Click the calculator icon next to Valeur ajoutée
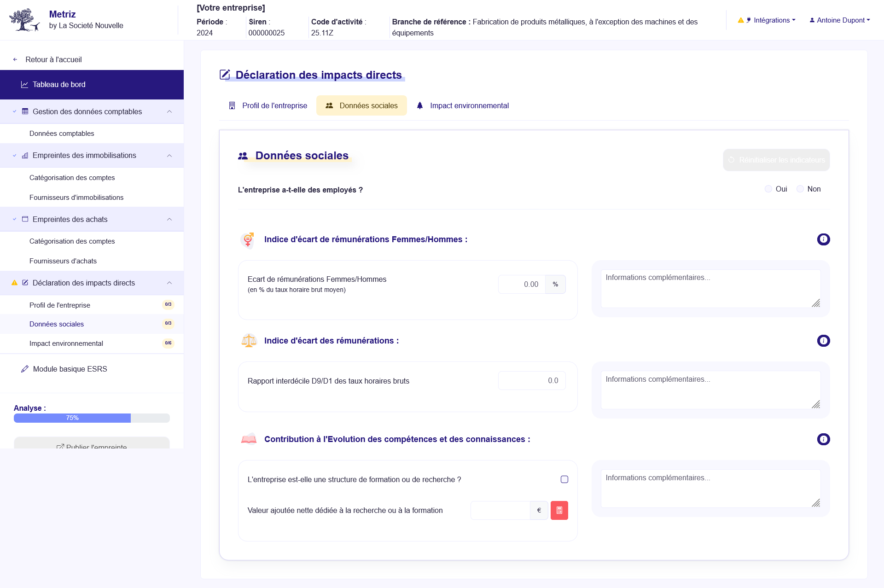 point(559,510)
